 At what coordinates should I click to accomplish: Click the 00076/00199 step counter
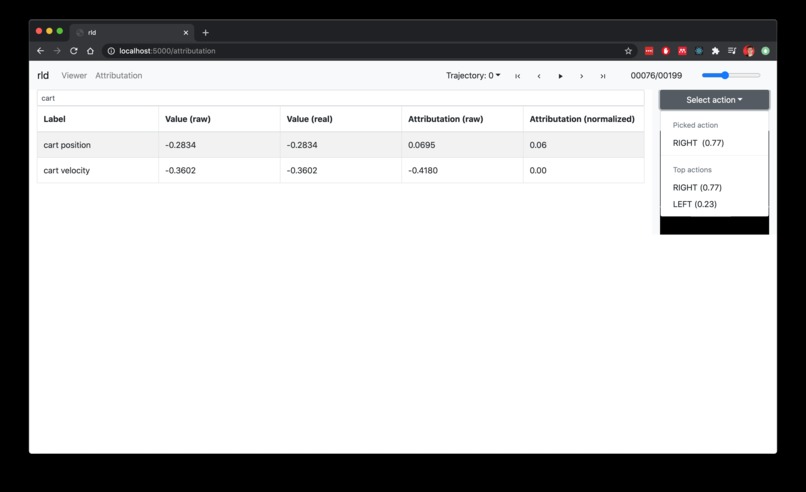656,76
